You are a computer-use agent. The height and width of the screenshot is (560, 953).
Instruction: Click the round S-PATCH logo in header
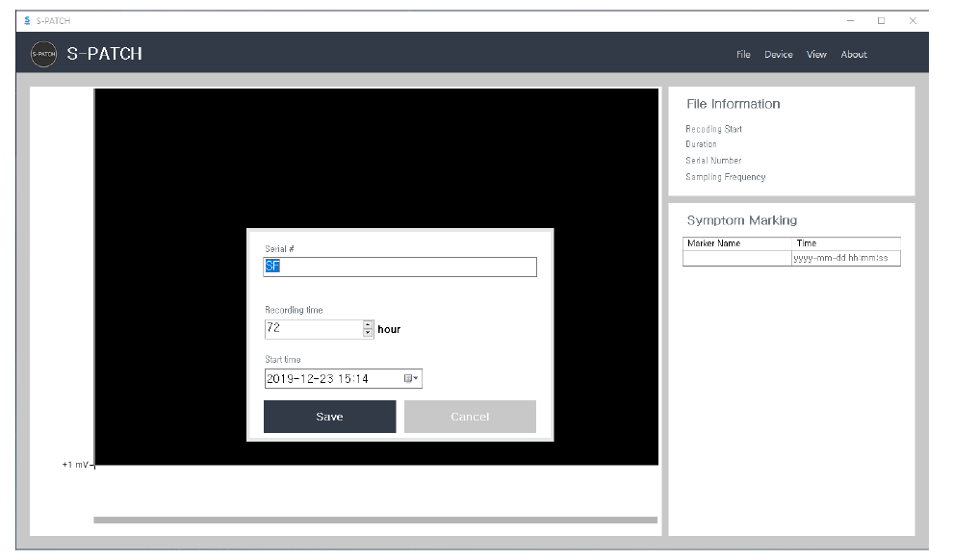tap(43, 55)
